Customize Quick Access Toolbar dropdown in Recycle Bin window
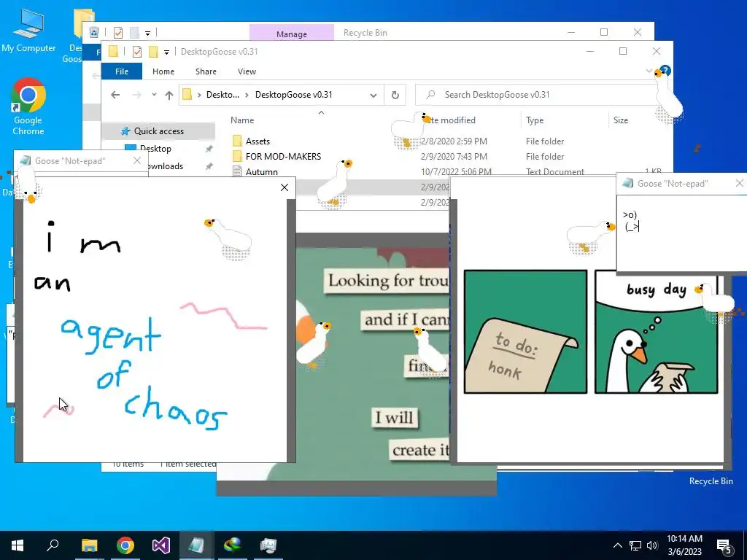 coord(147,33)
